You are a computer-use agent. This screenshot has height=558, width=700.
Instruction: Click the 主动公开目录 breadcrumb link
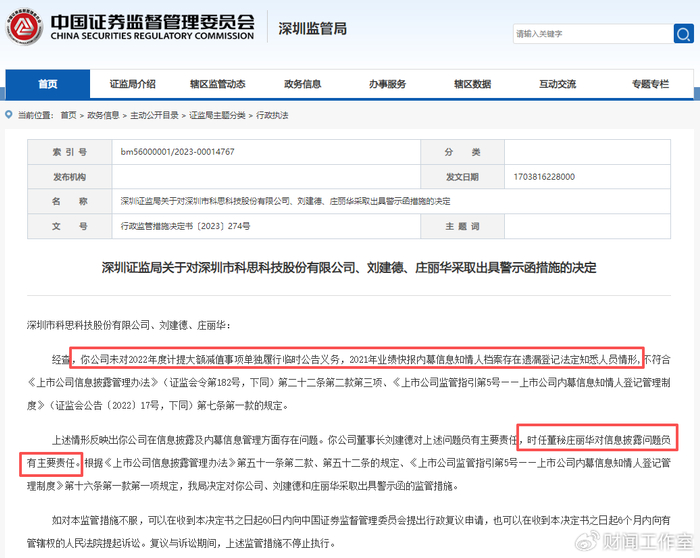pyautogui.click(x=154, y=115)
